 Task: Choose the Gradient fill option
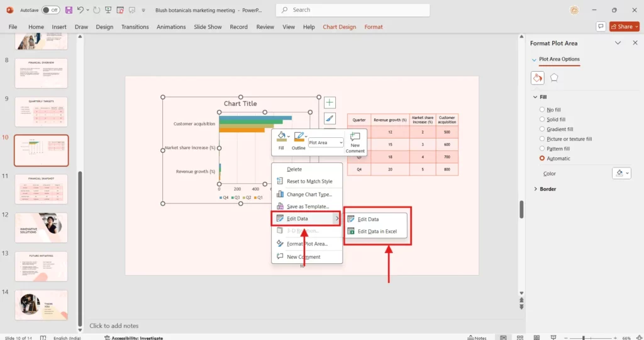pos(542,129)
